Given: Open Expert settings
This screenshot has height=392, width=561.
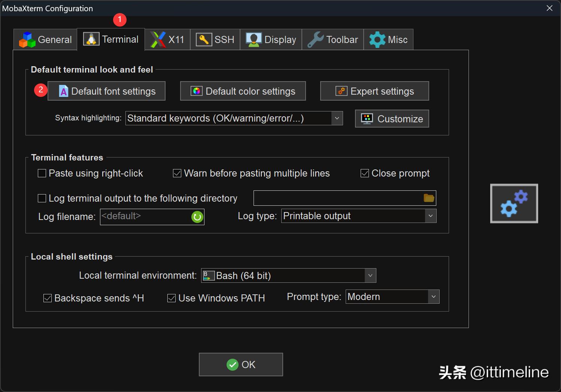Looking at the screenshot, I should click(x=374, y=91).
